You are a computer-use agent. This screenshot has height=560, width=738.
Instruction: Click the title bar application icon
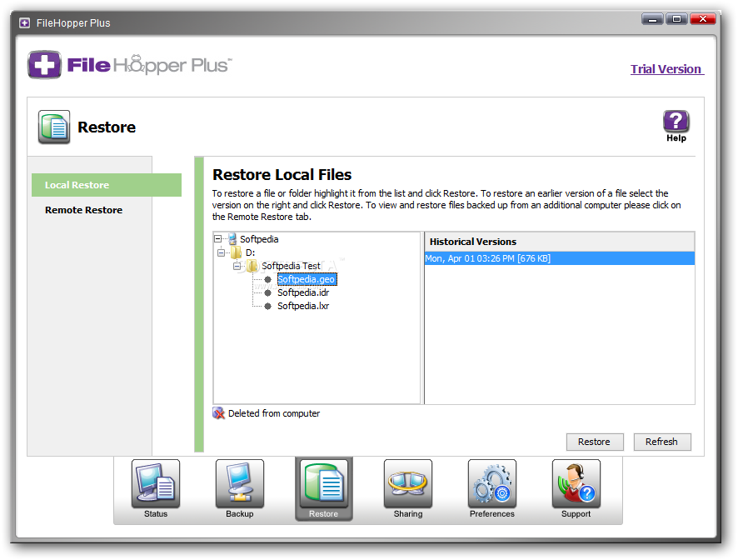click(24, 22)
